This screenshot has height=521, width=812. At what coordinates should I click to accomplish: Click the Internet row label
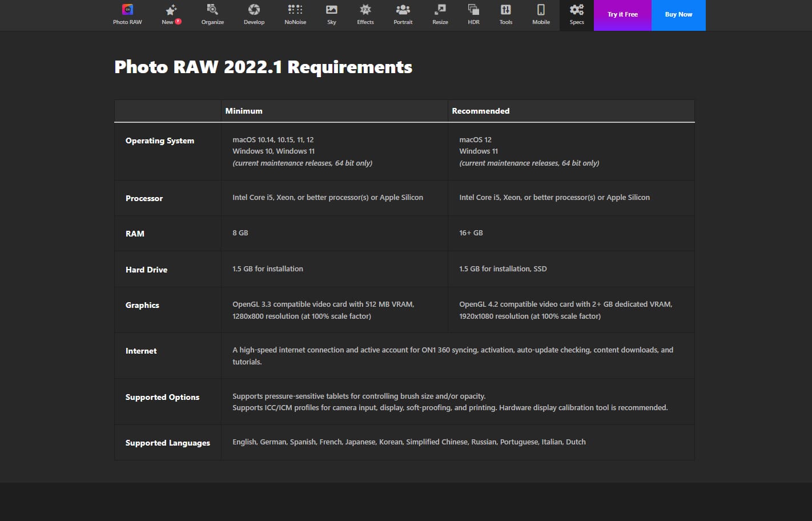141,351
